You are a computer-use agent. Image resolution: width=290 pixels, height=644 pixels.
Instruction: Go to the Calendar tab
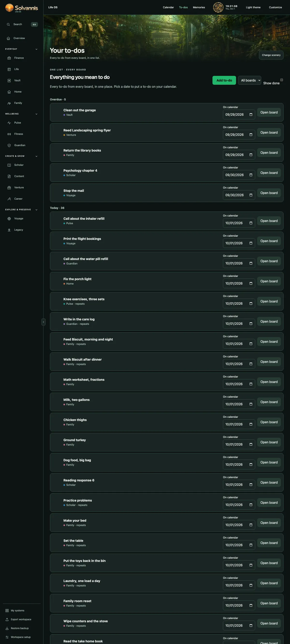[x=168, y=7]
